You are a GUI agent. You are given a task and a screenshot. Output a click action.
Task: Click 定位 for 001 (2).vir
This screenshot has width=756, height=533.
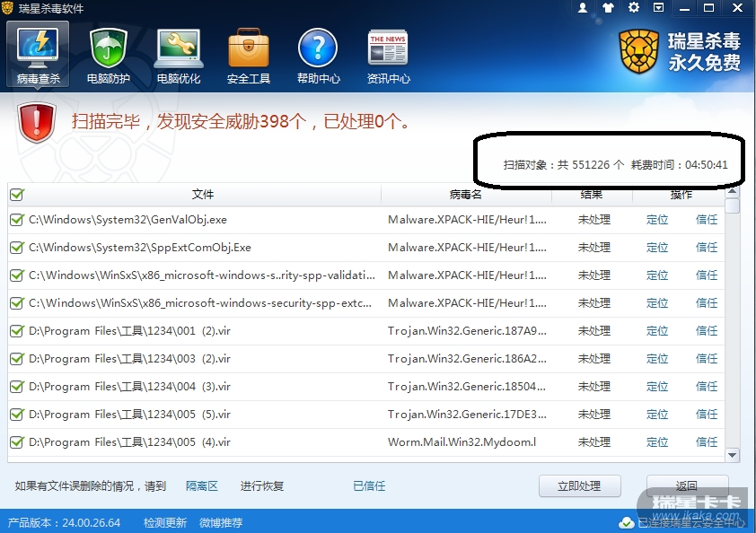657,331
